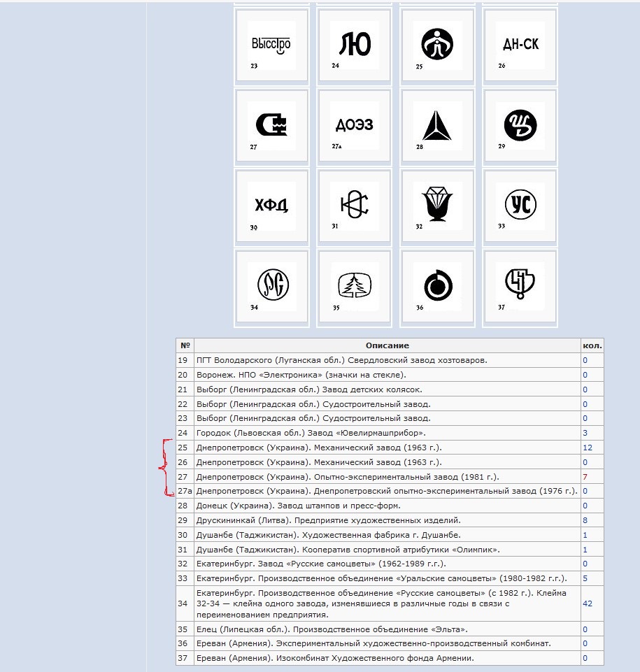Open count 5 for Уральские самоцветы row

tap(585, 578)
